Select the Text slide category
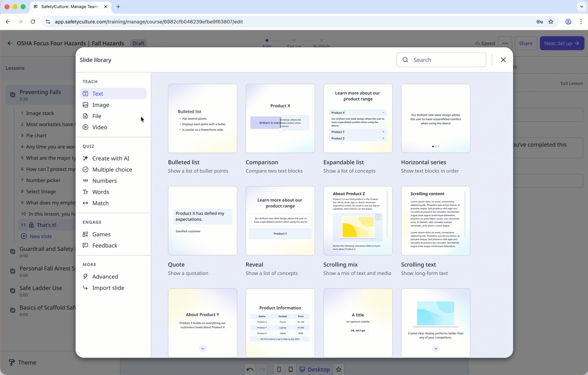The height and width of the screenshot is (375, 588). click(113, 93)
